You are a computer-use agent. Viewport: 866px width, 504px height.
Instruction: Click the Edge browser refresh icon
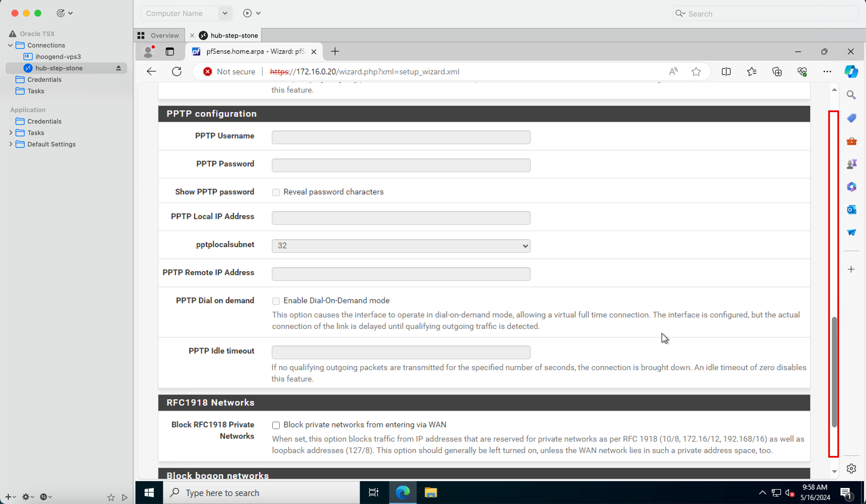click(177, 72)
